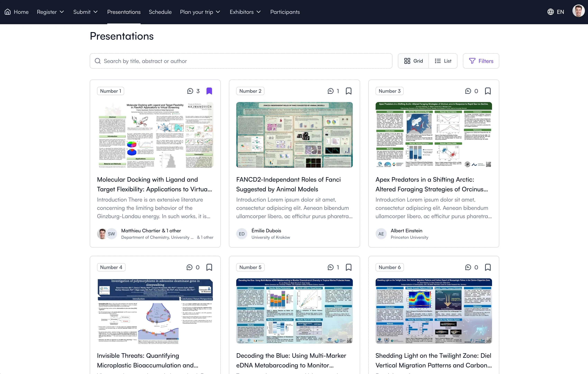View FANCD2 poster thumbnail
The height and width of the screenshot is (374, 588).
[x=294, y=135]
